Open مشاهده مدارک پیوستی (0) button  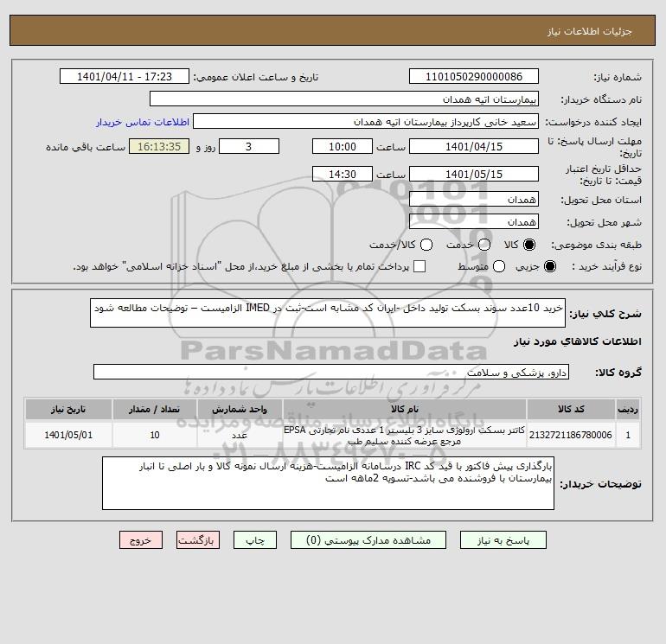click(368, 540)
